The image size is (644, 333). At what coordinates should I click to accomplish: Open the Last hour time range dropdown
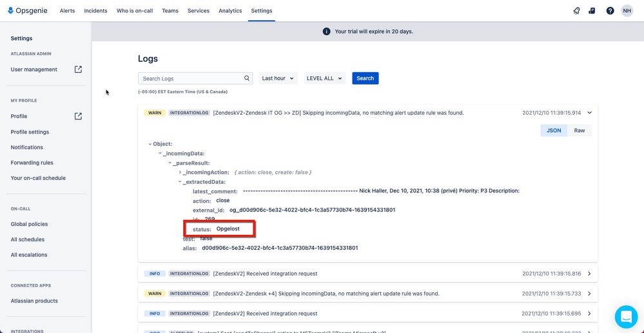coord(278,78)
